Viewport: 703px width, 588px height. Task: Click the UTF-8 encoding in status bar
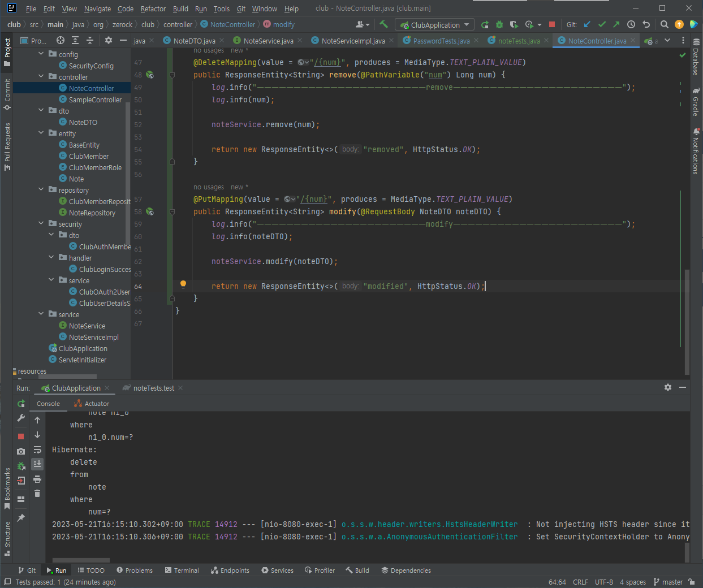click(x=603, y=582)
